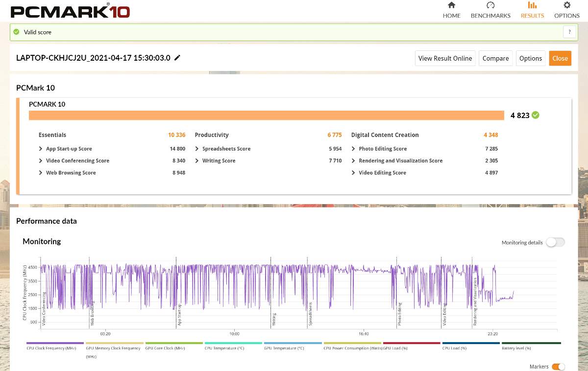Toggle the CPU Clock Frequency legend item

(x=55, y=344)
